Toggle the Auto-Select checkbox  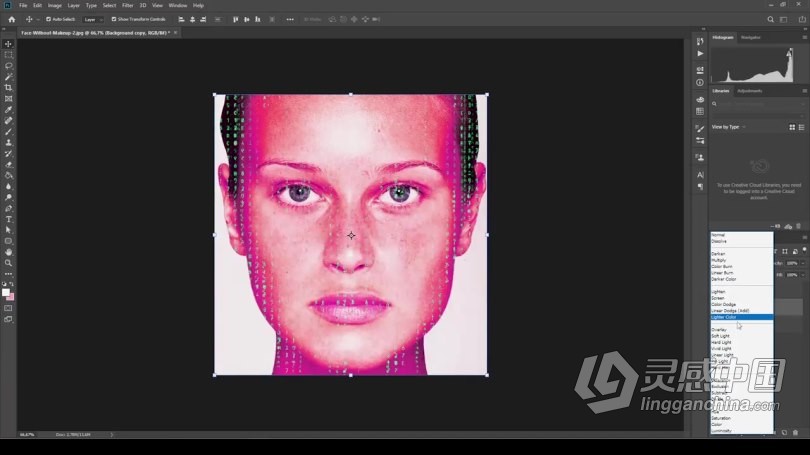[x=49, y=19]
